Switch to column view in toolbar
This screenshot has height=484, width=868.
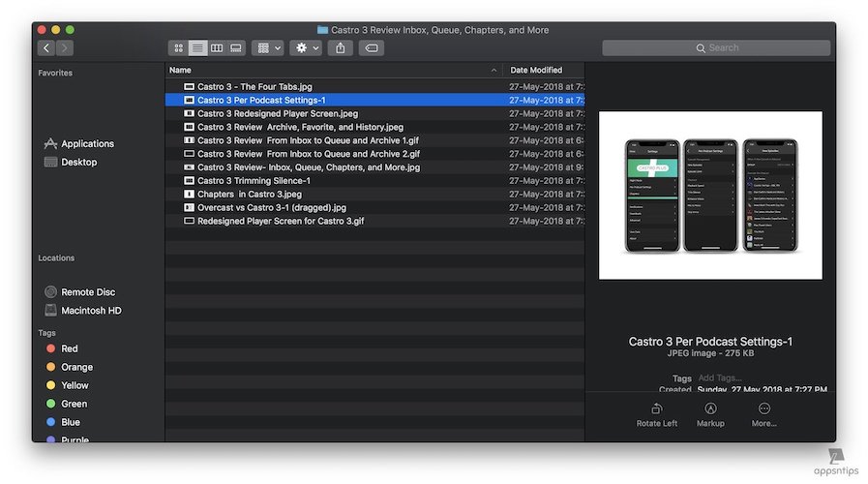click(217, 47)
